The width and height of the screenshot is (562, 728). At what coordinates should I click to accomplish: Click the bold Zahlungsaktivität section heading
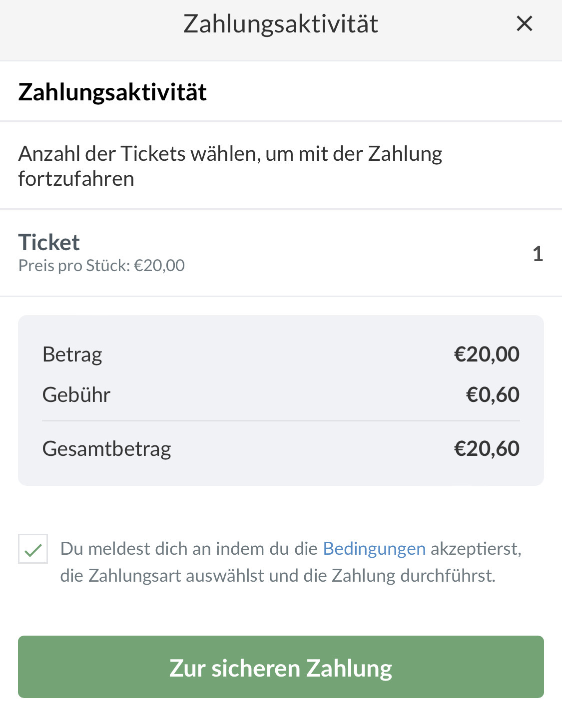point(112,92)
